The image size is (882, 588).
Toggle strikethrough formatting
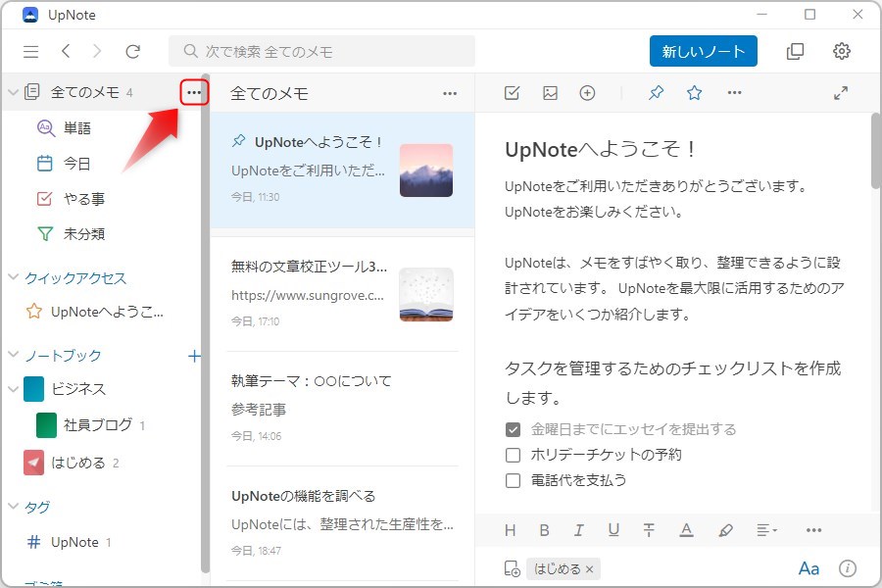[649, 530]
